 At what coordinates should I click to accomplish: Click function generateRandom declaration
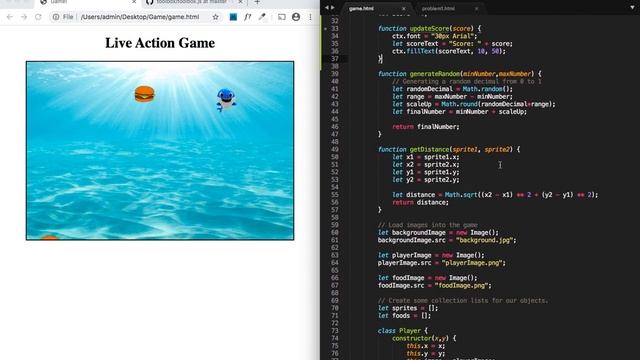pyautogui.click(x=460, y=74)
